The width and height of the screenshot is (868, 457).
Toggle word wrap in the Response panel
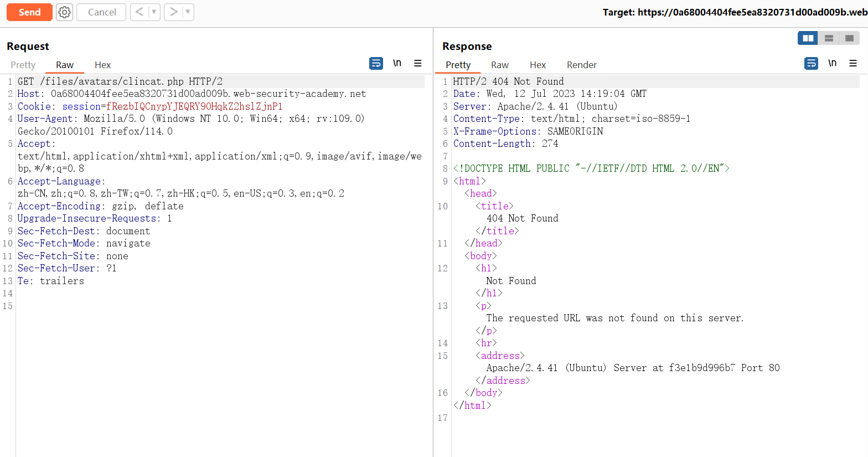[811, 64]
